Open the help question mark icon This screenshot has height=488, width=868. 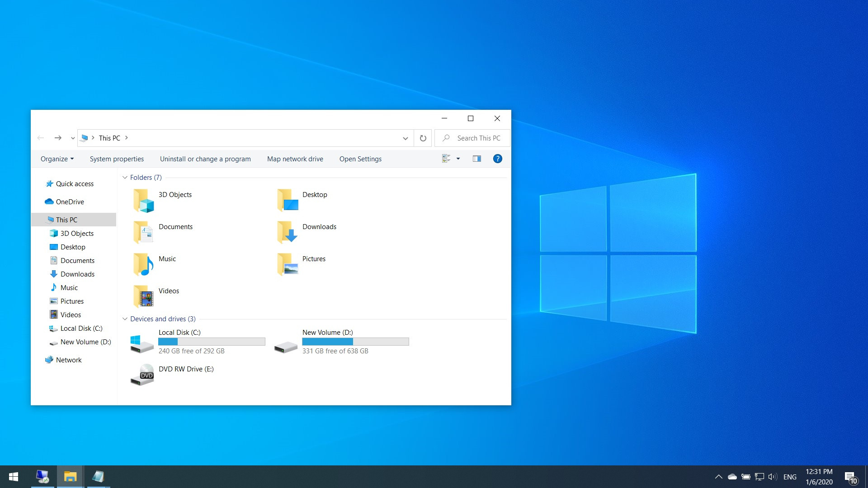coord(497,159)
